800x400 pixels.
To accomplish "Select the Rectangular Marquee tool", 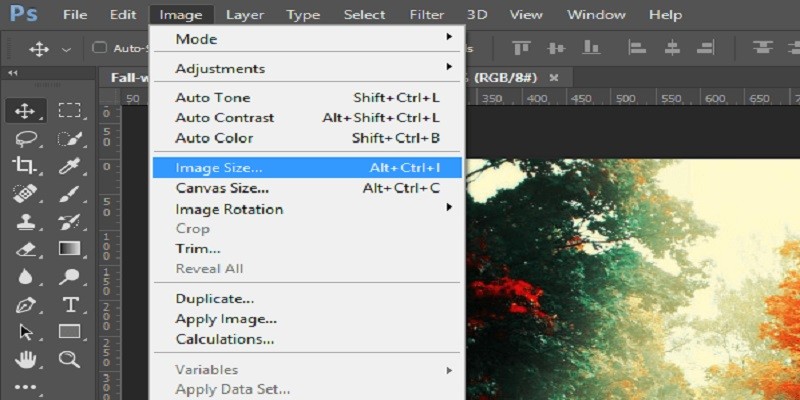I will pos(69,111).
